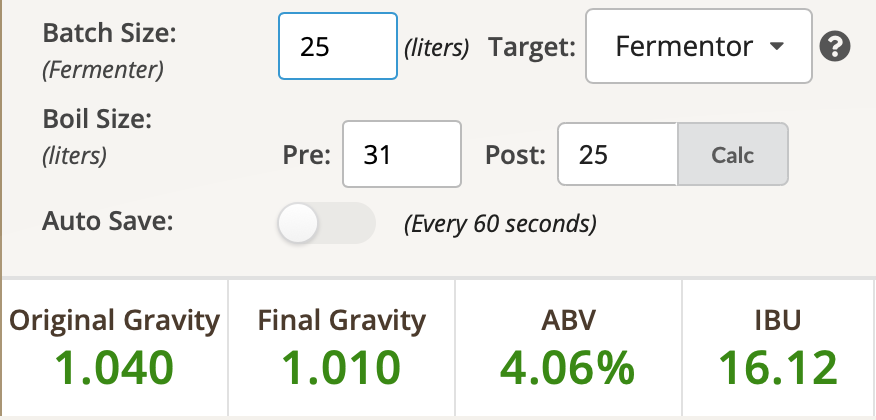The height and width of the screenshot is (420, 876).
Task: Click the Final Gravity stat heading
Action: coord(342,321)
